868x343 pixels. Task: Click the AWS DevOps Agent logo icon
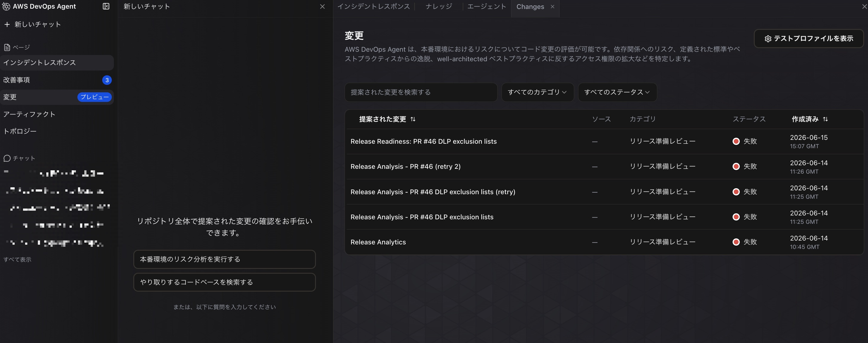pyautogui.click(x=6, y=6)
